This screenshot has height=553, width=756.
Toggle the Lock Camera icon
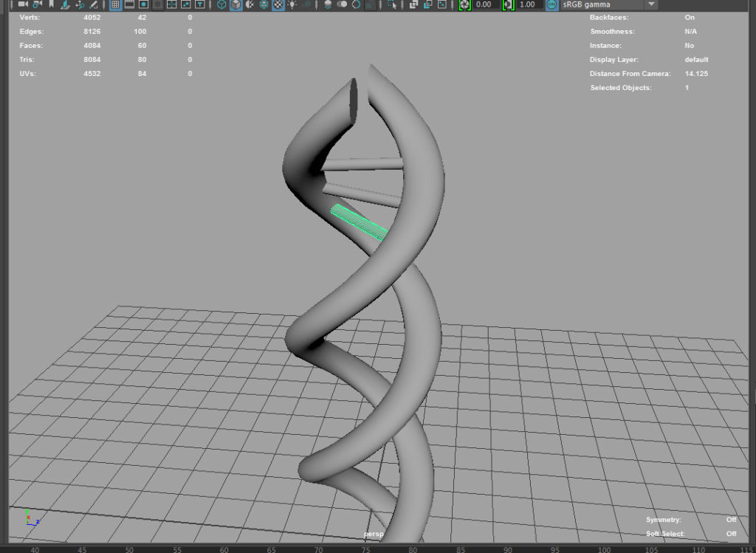37,4
